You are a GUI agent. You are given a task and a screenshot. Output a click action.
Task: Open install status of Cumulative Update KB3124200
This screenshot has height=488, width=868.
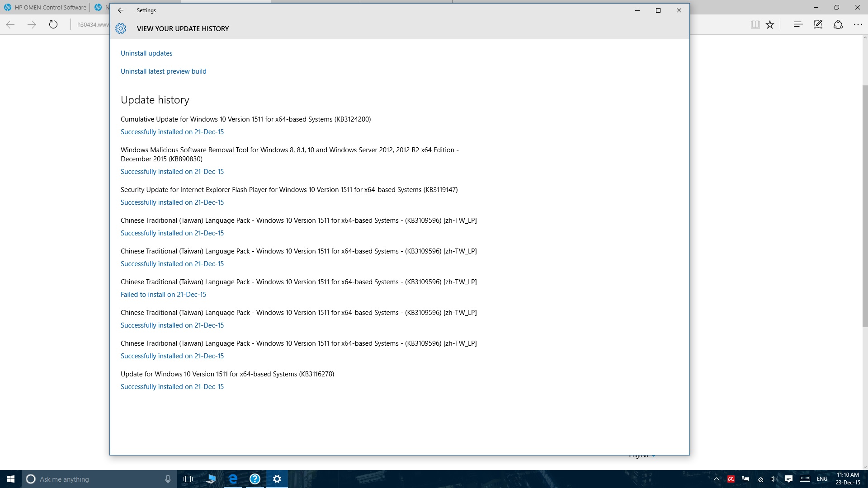click(x=172, y=132)
